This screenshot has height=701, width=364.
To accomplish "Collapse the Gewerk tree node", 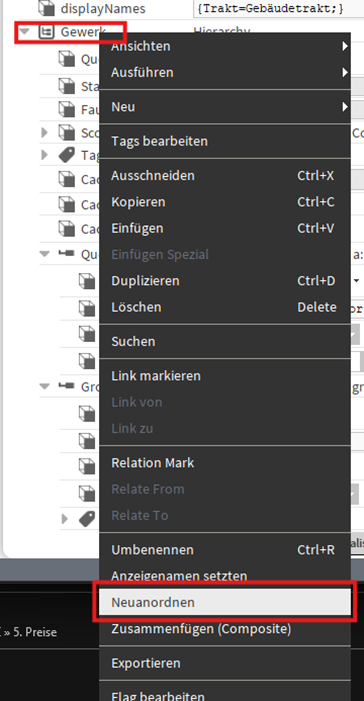I will point(25,32).
